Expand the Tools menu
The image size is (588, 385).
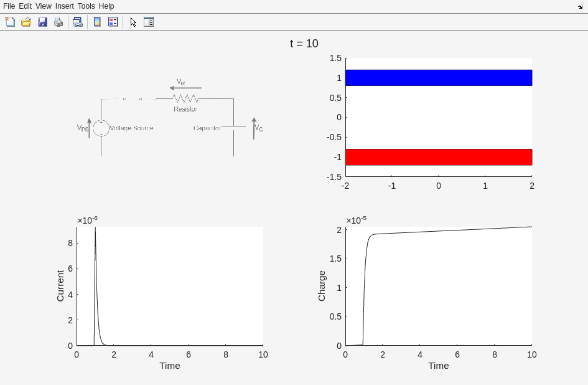coord(86,6)
